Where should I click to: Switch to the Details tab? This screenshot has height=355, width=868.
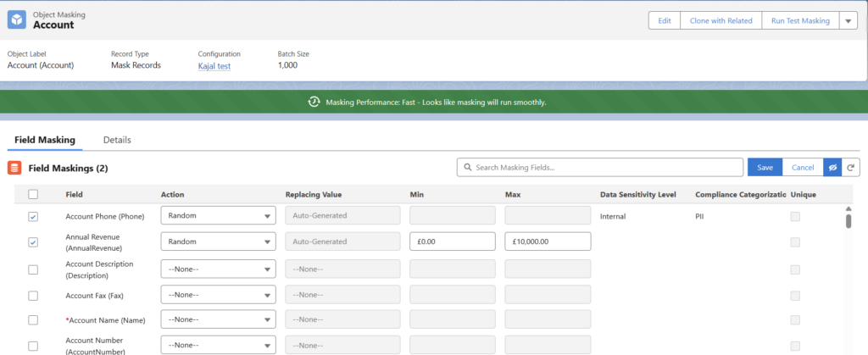117,140
